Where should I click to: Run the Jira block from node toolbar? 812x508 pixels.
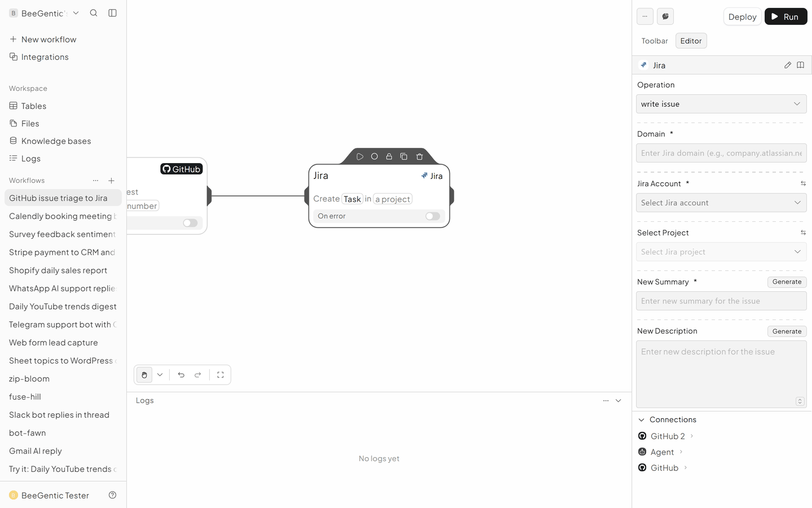360,156
